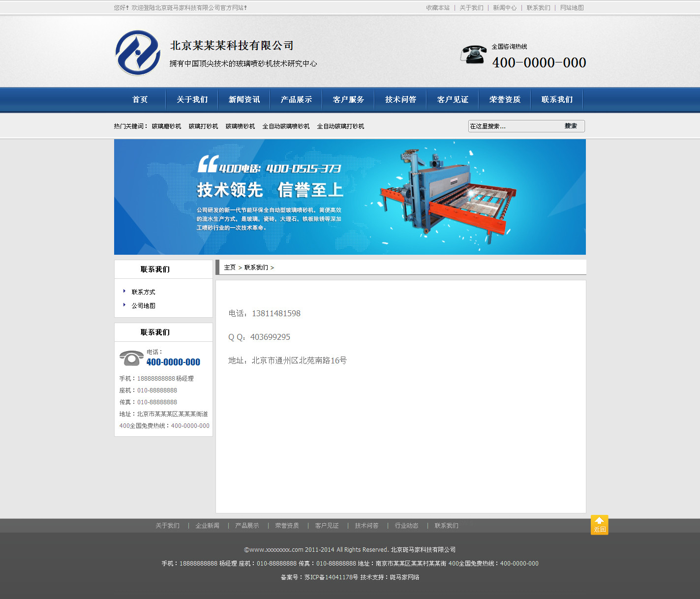
Task: Go to 产品展示 in the navigation bar
Action: point(296,99)
